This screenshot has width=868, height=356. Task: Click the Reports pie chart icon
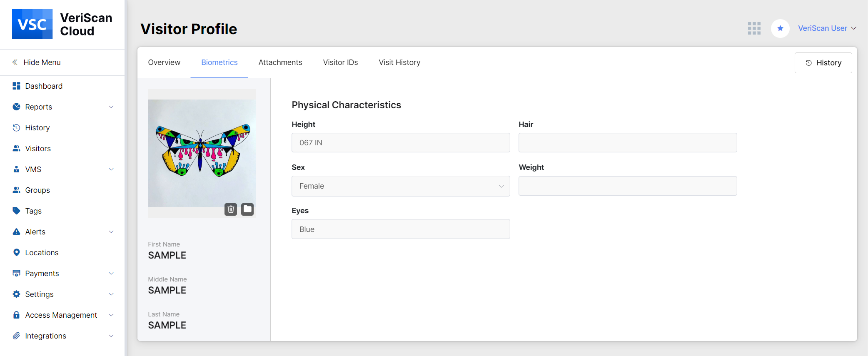pyautogui.click(x=16, y=107)
